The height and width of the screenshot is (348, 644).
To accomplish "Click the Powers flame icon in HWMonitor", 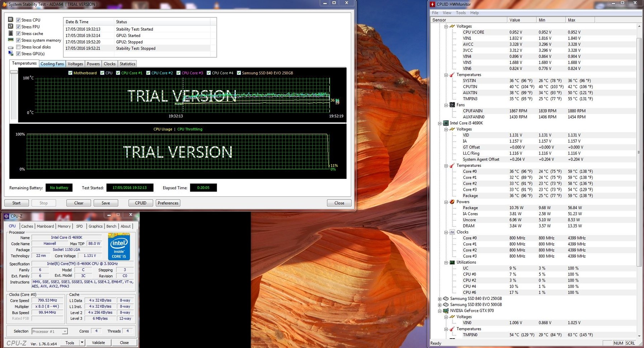I will coord(452,202).
